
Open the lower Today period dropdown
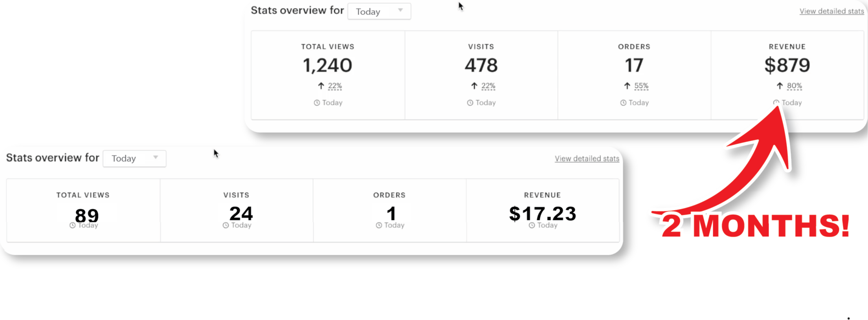click(134, 159)
